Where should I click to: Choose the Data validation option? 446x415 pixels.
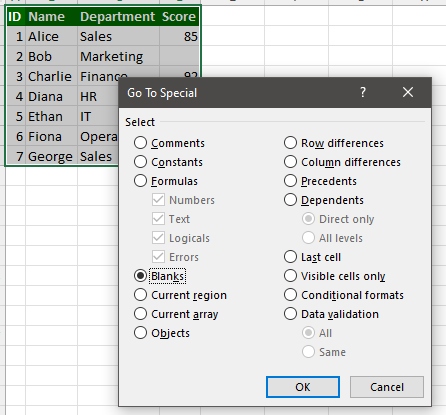point(290,314)
